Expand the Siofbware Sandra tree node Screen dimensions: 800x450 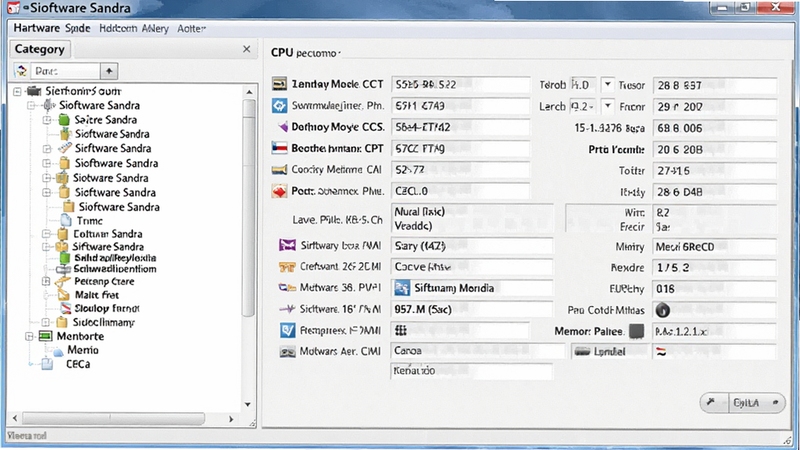click(47, 164)
